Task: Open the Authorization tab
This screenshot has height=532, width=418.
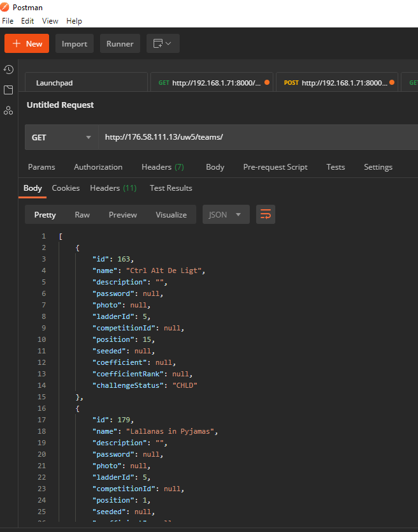Action: pos(98,167)
